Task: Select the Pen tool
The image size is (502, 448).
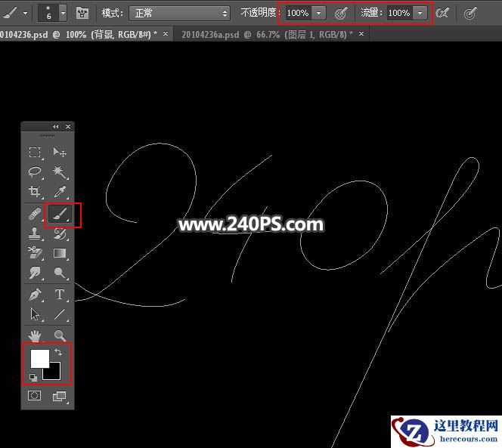Action: [x=35, y=295]
